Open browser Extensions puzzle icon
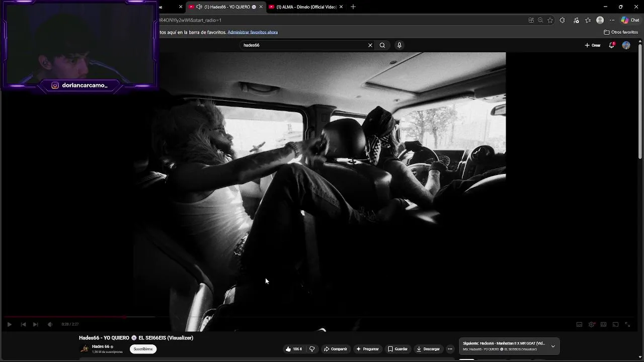The width and height of the screenshot is (644, 362). coord(562,20)
